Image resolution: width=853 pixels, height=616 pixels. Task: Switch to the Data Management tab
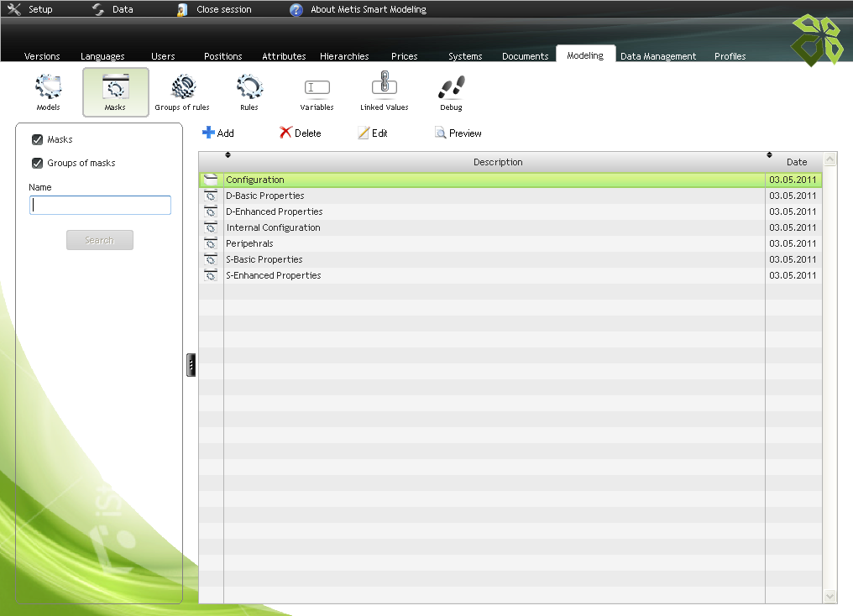pos(658,56)
